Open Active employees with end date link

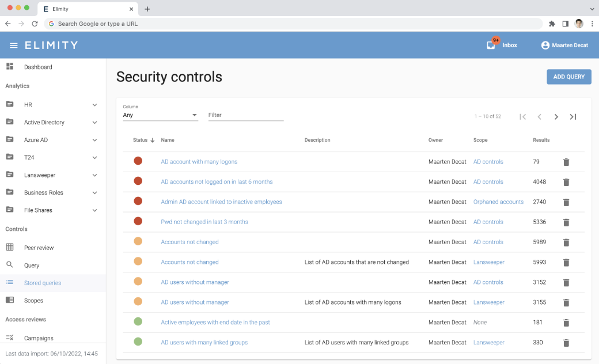tap(215, 323)
